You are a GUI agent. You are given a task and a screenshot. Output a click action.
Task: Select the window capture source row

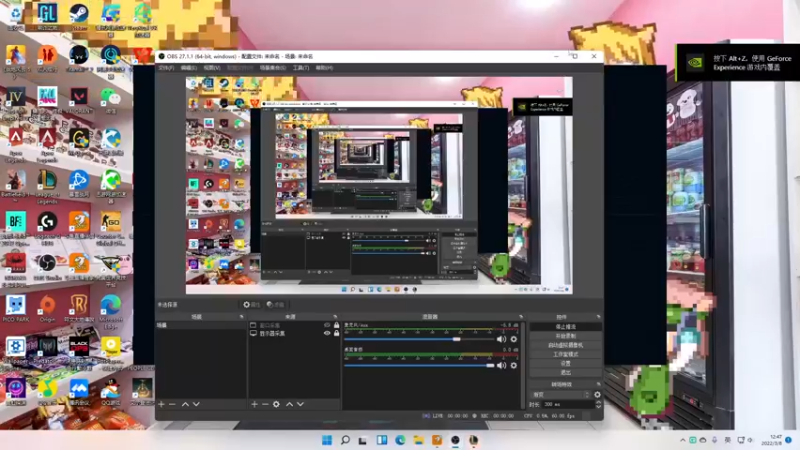tap(294, 325)
